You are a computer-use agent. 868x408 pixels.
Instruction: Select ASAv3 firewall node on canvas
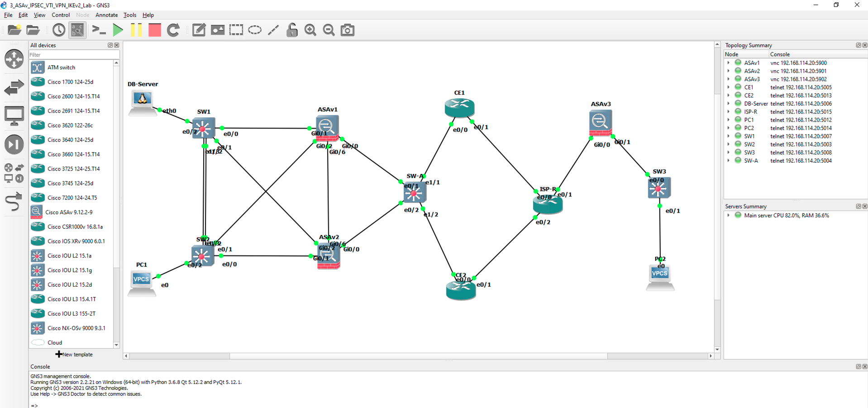coord(601,123)
